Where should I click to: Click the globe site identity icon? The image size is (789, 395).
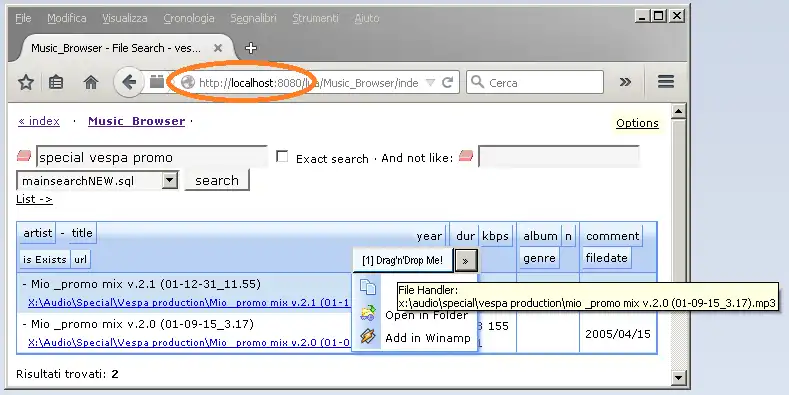click(x=188, y=83)
